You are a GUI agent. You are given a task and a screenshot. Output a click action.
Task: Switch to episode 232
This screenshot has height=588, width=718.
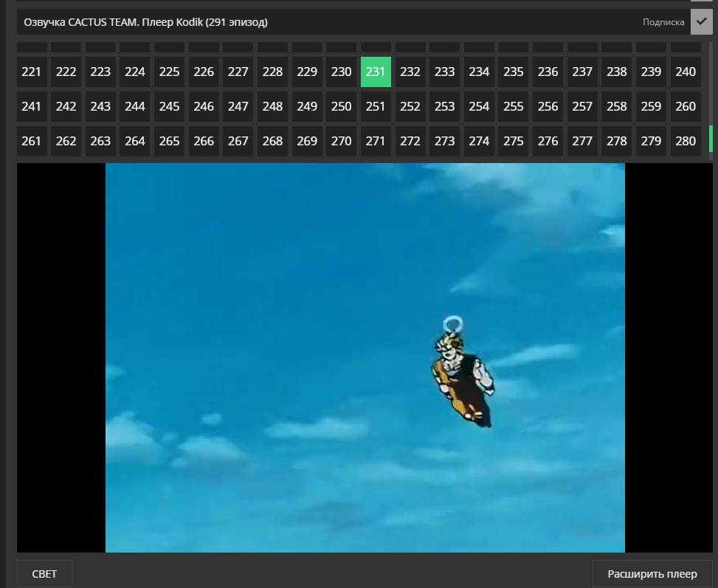pos(410,72)
